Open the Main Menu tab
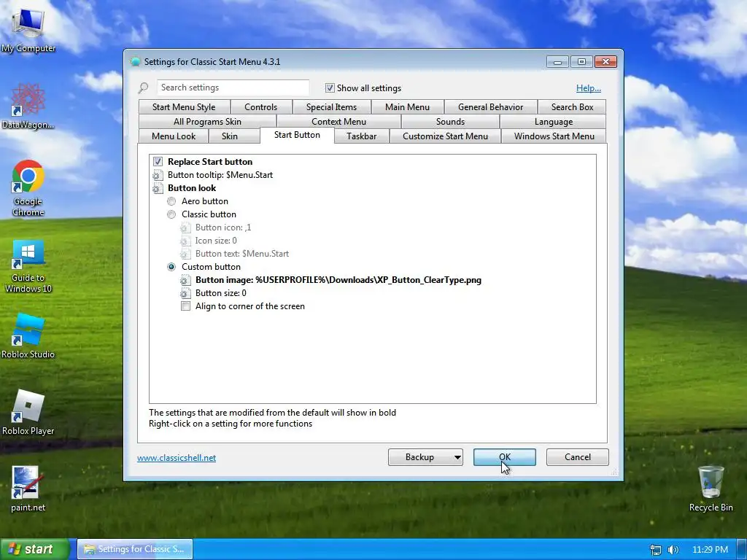 click(x=407, y=107)
